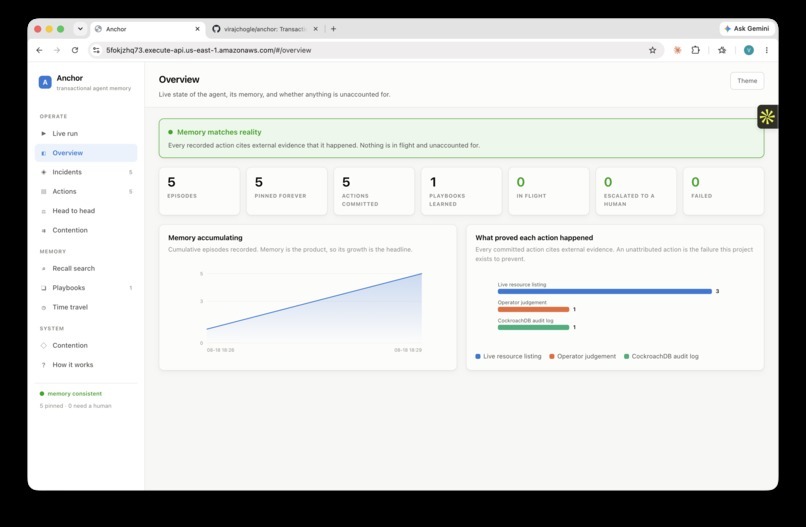Click the '5 pinned · 0 need a human' text

[x=76, y=406]
